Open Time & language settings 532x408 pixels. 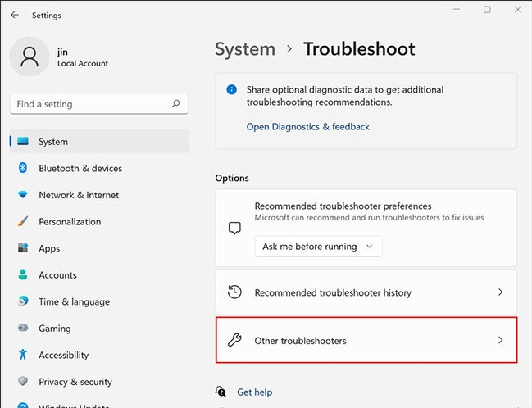pos(98,301)
